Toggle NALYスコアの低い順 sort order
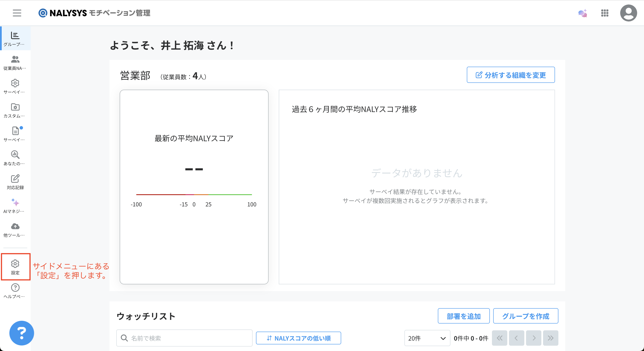644x351 pixels. coord(298,338)
